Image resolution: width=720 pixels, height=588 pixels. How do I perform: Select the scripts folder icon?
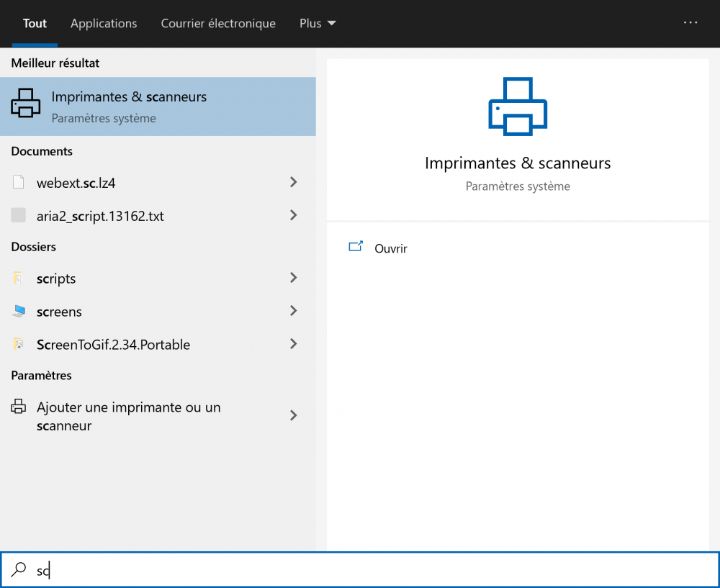19,279
